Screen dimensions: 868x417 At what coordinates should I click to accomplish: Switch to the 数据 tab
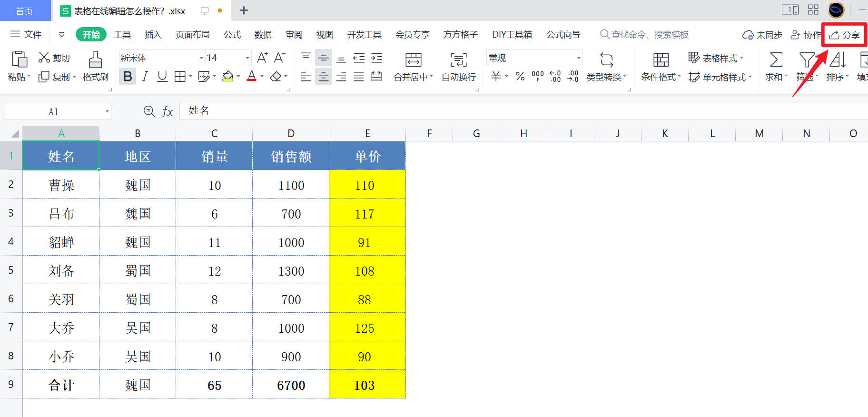(263, 35)
